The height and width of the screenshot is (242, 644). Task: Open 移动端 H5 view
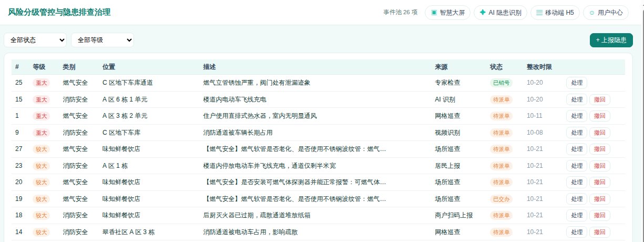point(555,13)
